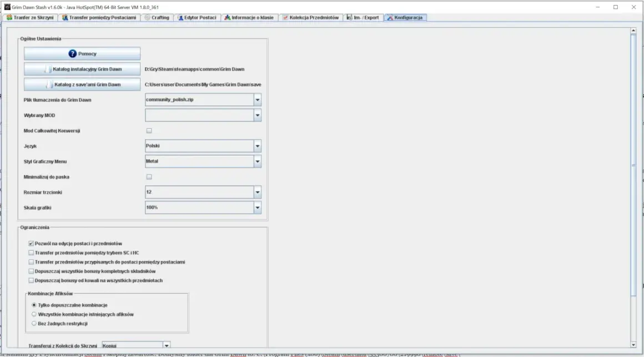Viewport: 644px width, 357px height.
Task: Uncheck Pozwól na edycję postaci i przedmiotów
Action: [31, 244]
